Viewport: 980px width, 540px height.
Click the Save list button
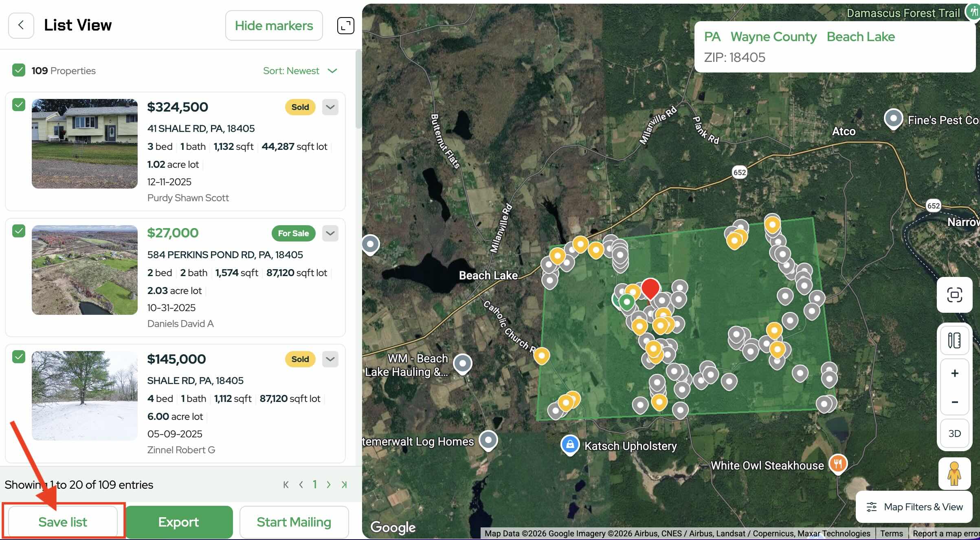click(63, 522)
